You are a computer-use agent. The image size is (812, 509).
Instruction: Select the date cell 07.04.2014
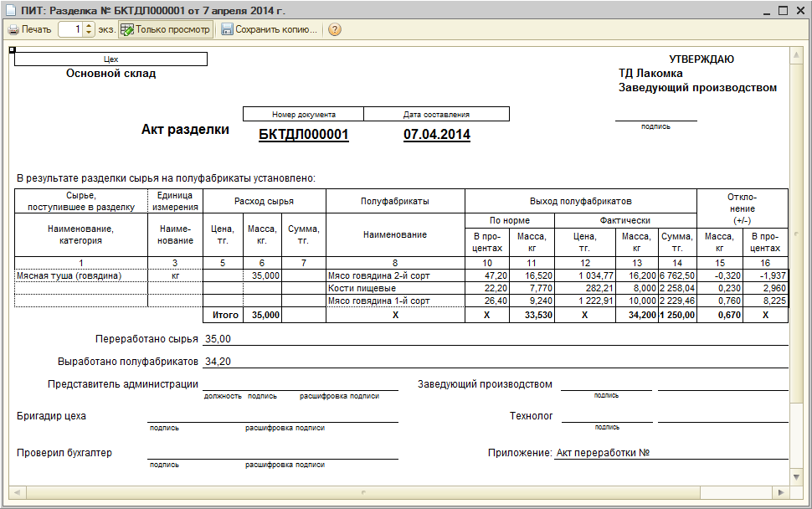click(x=436, y=134)
